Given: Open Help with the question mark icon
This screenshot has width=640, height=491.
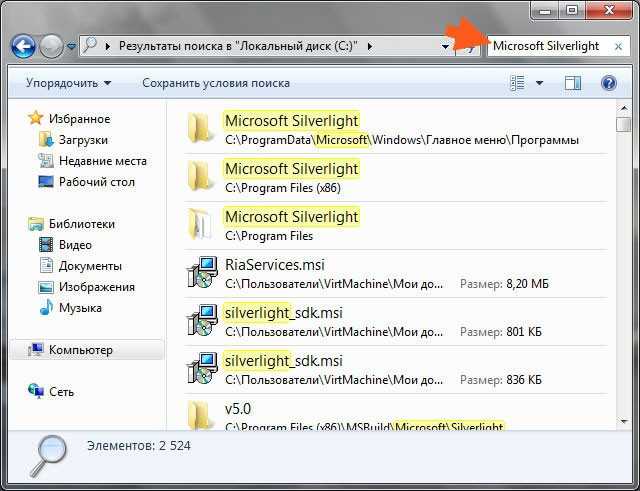Looking at the screenshot, I should (x=609, y=83).
